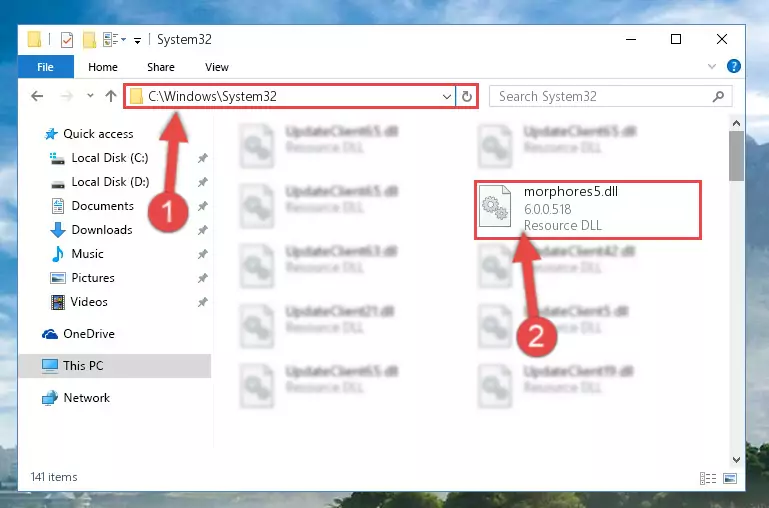This screenshot has width=769, height=508.
Task: Open Help via the blue question mark icon
Action: tap(734, 66)
